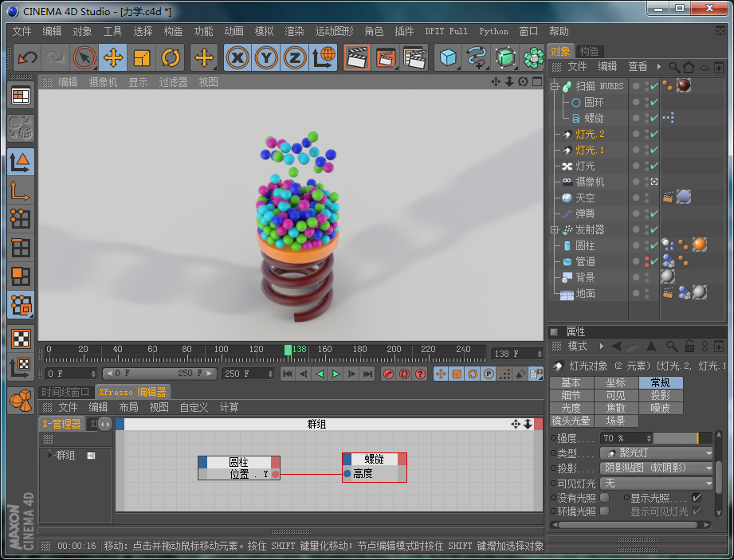
Task: Enable the 没有光照 checkbox
Action: [x=604, y=498]
